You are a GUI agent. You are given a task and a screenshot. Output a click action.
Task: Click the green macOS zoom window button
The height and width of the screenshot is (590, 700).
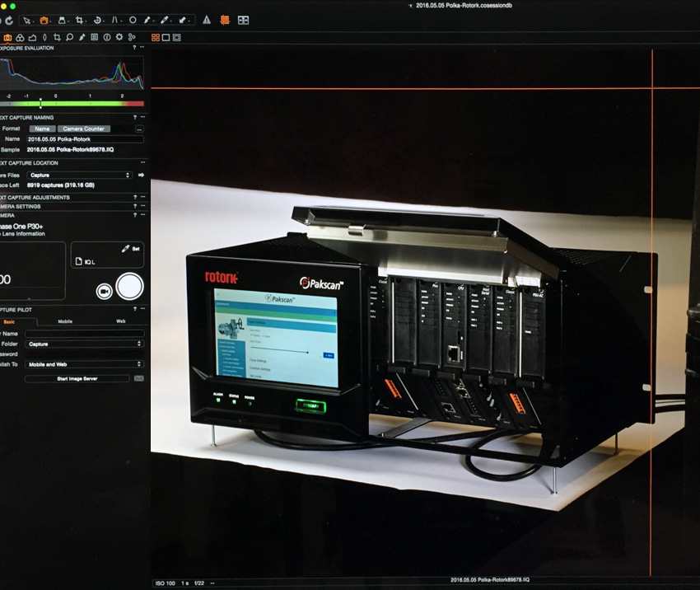(12, 7)
